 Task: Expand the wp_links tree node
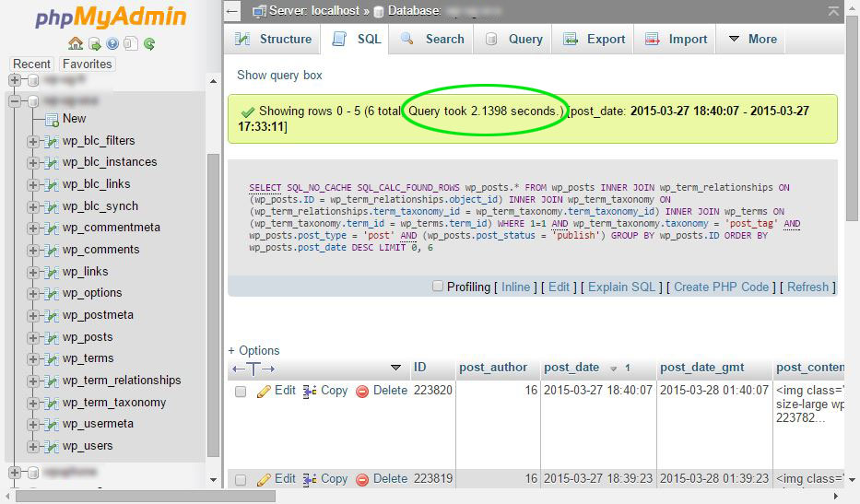[33, 272]
